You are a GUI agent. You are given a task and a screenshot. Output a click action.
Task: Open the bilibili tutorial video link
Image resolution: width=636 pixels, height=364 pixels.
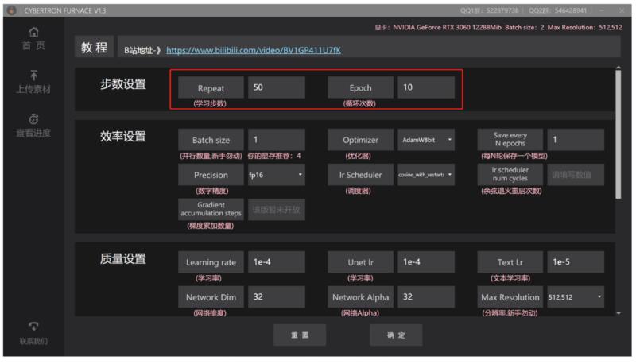pyautogui.click(x=253, y=50)
